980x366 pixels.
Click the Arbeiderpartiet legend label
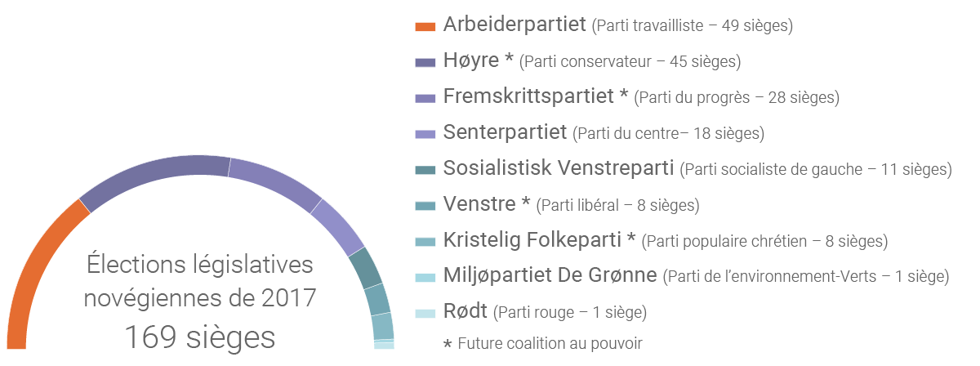pos(514,25)
